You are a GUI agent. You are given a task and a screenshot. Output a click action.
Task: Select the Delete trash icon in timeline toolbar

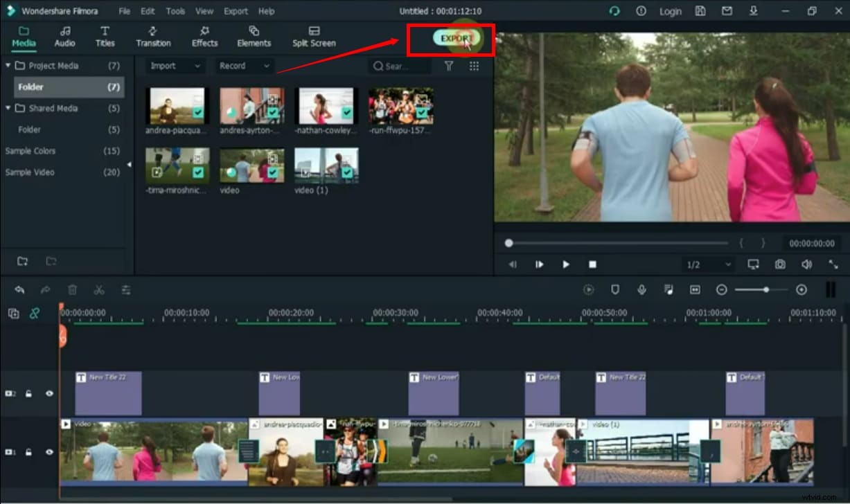pyautogui.click(x=73, y=289)
